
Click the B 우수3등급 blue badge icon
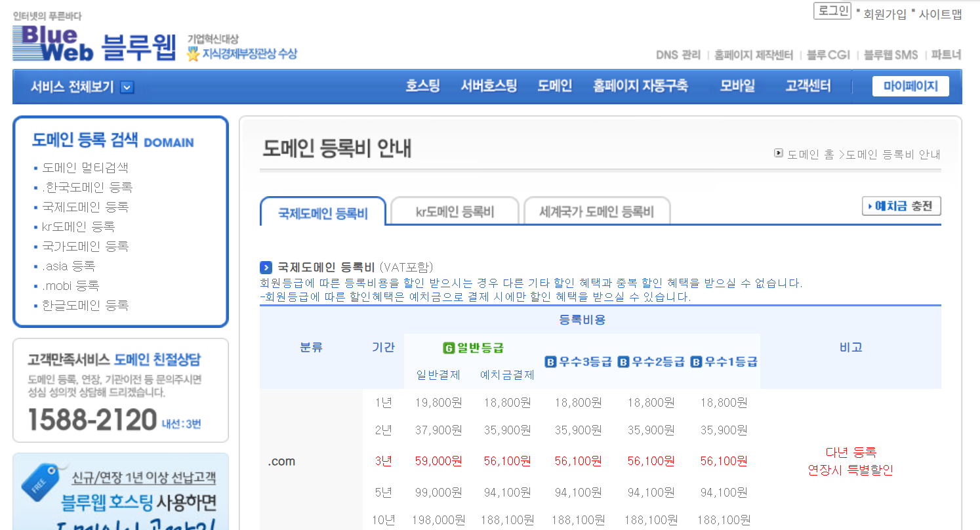coord(552,361)
